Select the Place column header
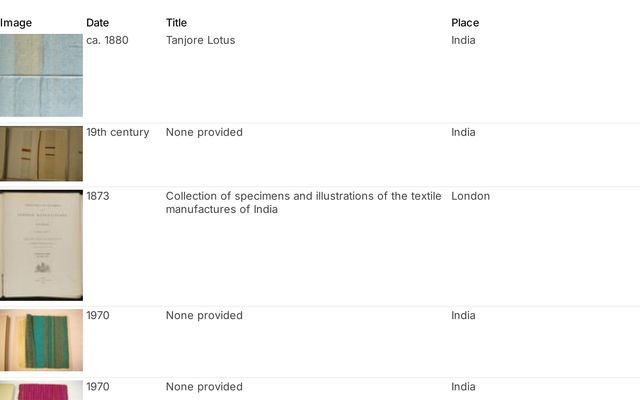640x400 pixels. pyautogui.click(x=465, y=23)
